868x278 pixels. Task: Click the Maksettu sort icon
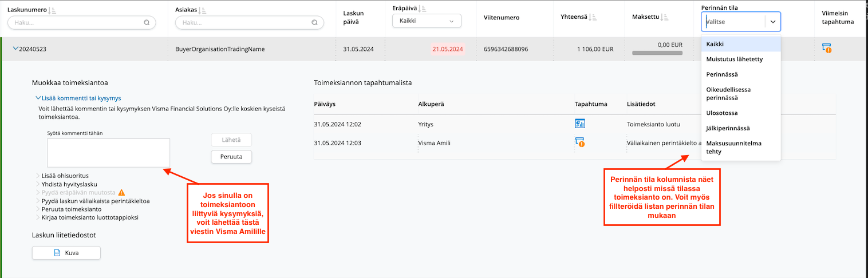click(663, 17)
